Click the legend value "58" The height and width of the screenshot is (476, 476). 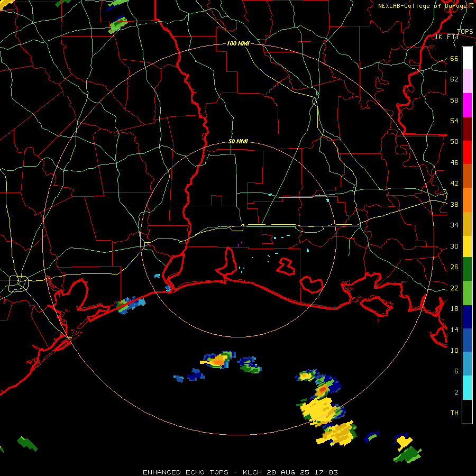[x=454, y=100]
